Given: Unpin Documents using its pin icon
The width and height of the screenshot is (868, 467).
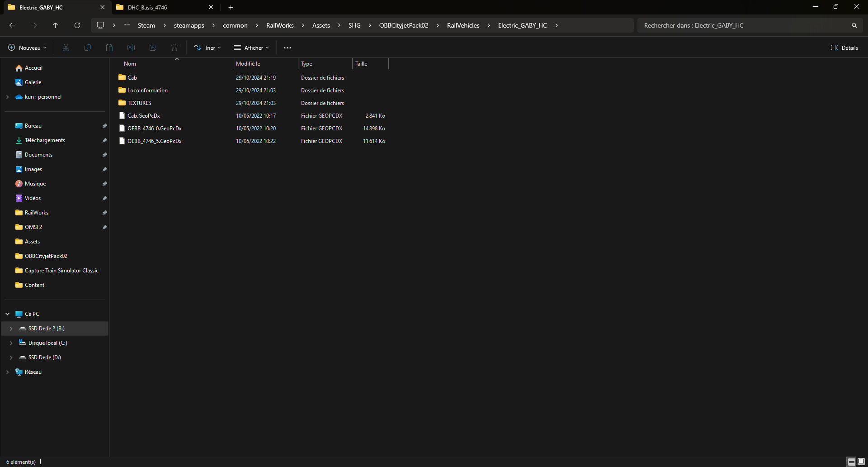Looking at the screenshot, I should (104, 155).
